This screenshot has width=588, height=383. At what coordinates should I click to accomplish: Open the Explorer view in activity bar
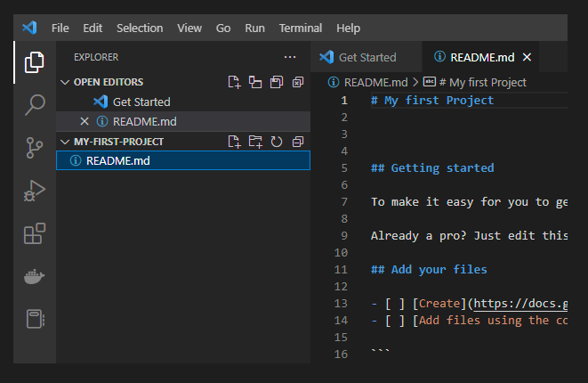coord(35,62)
